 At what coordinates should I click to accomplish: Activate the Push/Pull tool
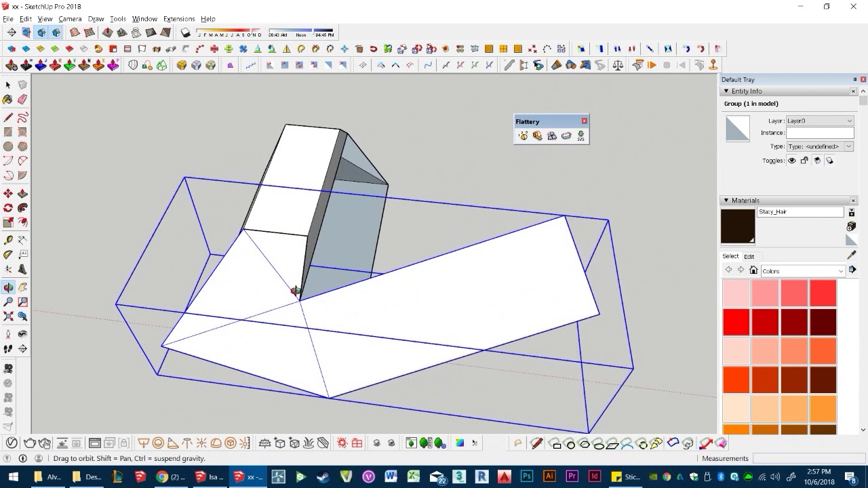[x=22, y=194]
